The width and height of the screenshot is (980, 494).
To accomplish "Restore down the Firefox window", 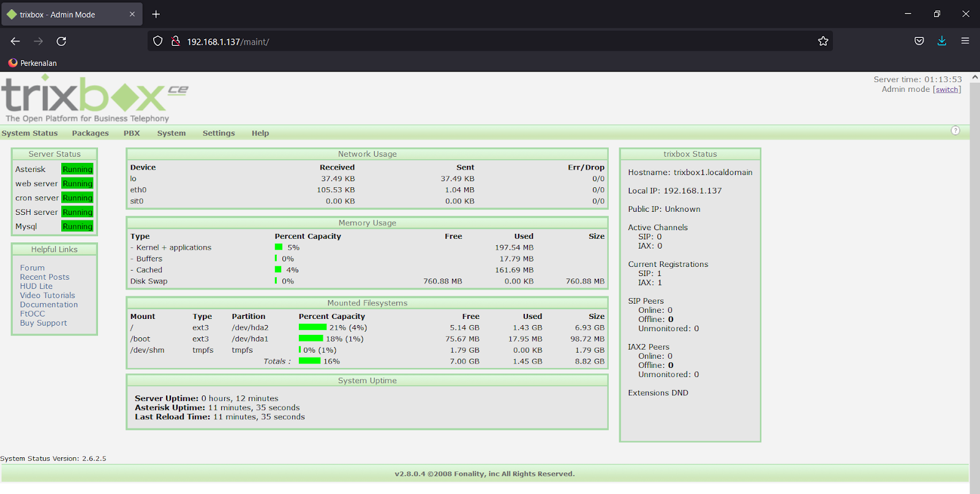I will (x=937, y=13).
